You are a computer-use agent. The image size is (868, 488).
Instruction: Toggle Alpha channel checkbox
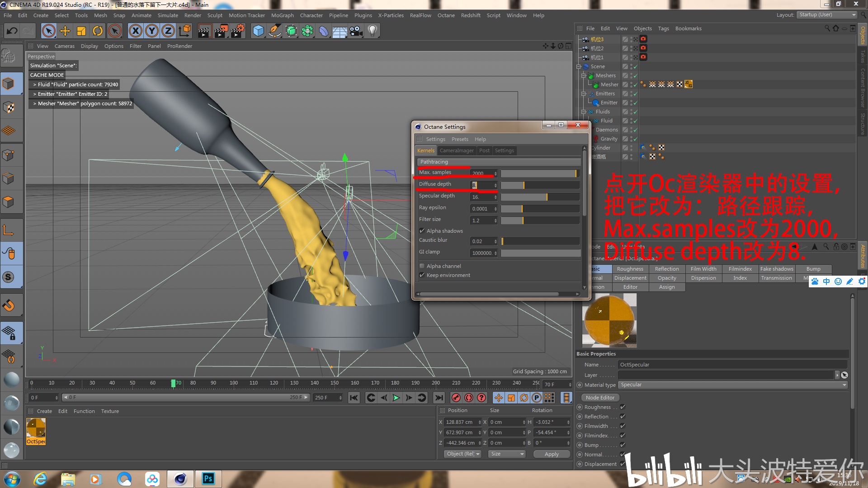point(423,266)
